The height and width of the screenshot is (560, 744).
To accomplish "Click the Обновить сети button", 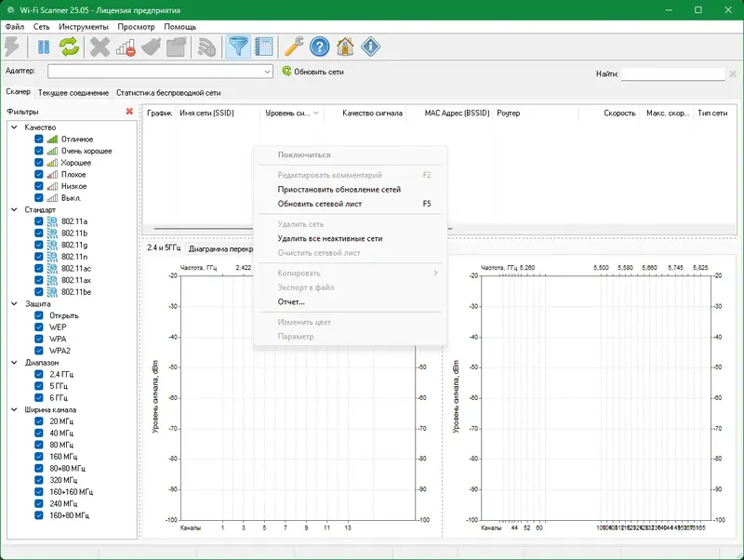I will (313, 72).
